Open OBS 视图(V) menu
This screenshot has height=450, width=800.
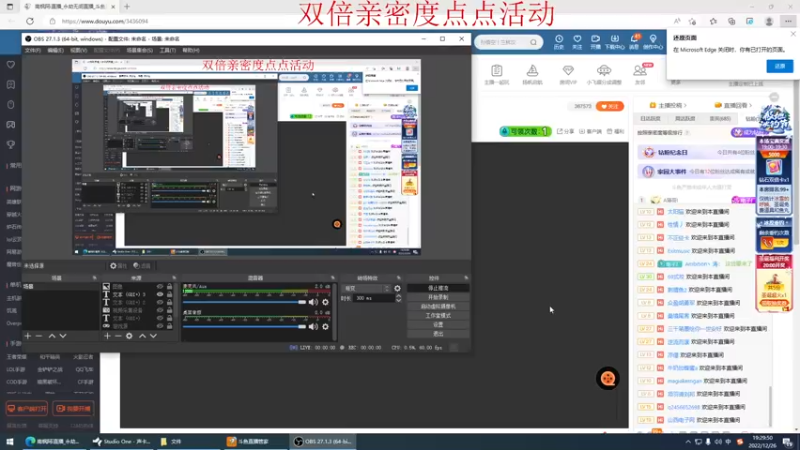(x=79, y=51)
